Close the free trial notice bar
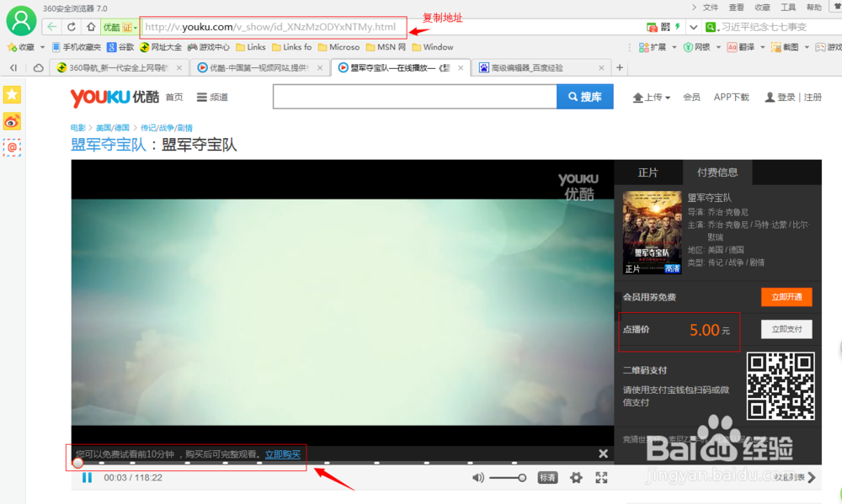This screenshot has width=842, height=504. [603, 454]
